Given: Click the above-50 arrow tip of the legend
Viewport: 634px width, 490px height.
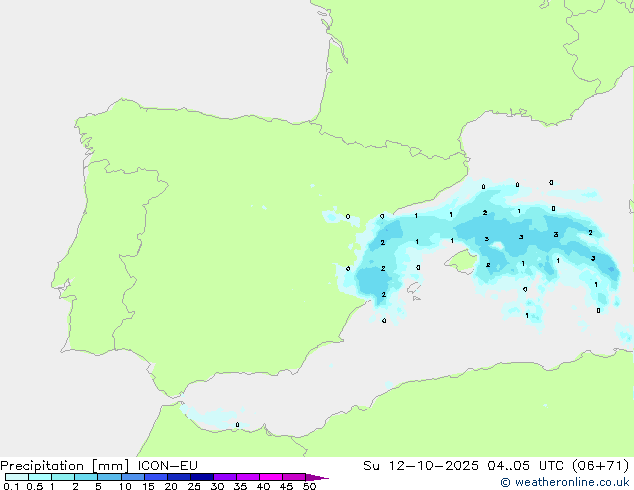Looking at the screenshot, I should [x=317, y=477].
